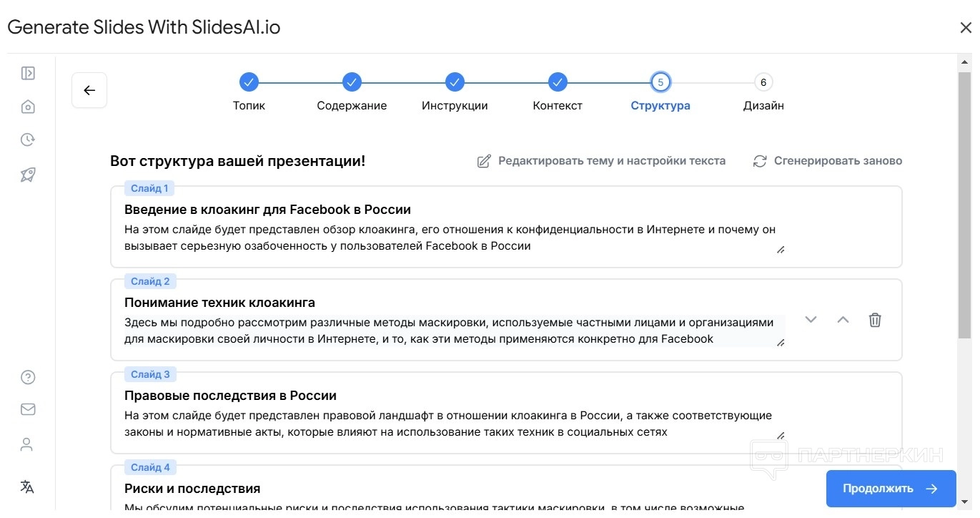Click Сгенерировать заново to regenerate

[x=828, y=161]
